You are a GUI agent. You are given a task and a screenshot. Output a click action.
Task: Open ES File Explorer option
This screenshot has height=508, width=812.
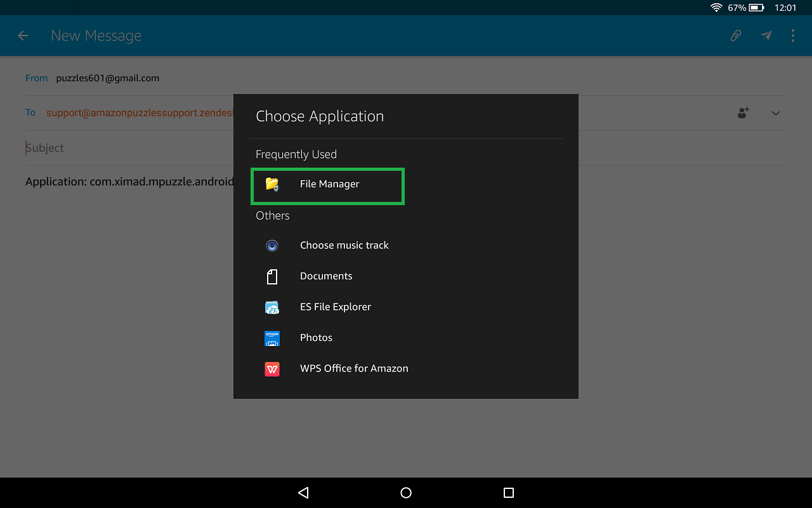[335, 307]
